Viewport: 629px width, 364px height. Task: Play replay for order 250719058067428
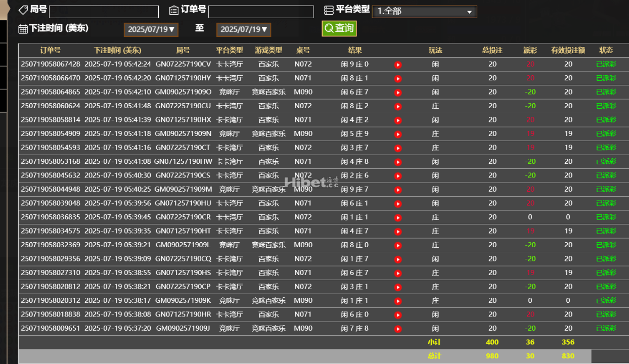(398, 65)
